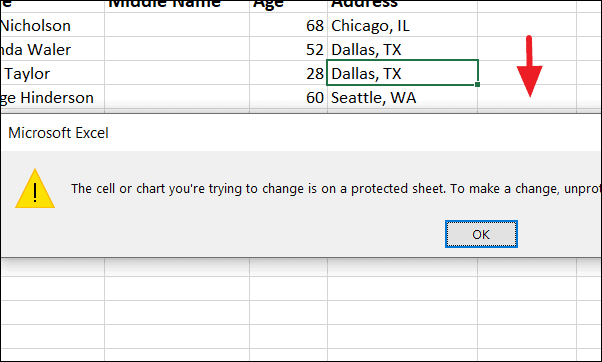Click the red downward arrow annotation
602x362 pixels.
click(529, 66)
